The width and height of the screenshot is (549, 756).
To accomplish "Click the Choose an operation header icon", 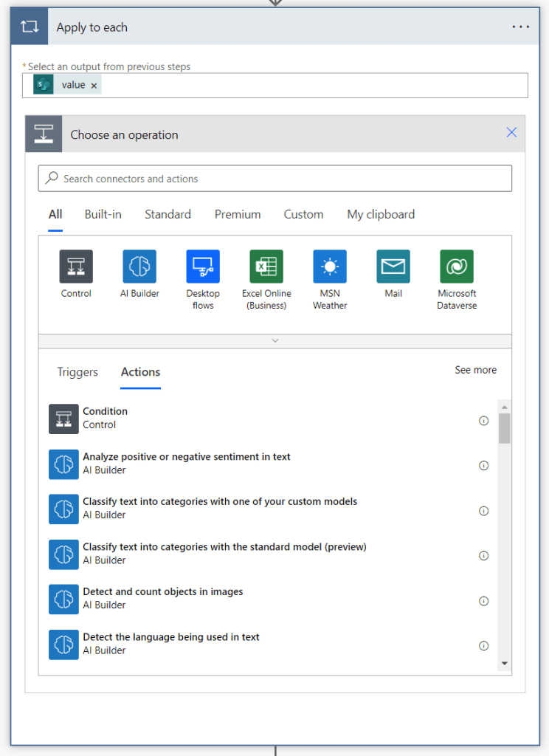I will (x=44, y=134).
